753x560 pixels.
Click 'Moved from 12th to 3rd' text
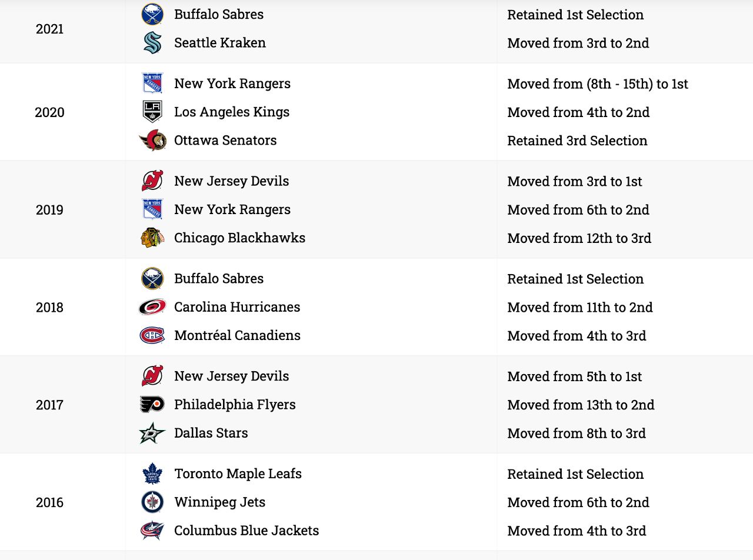point(579,238)
